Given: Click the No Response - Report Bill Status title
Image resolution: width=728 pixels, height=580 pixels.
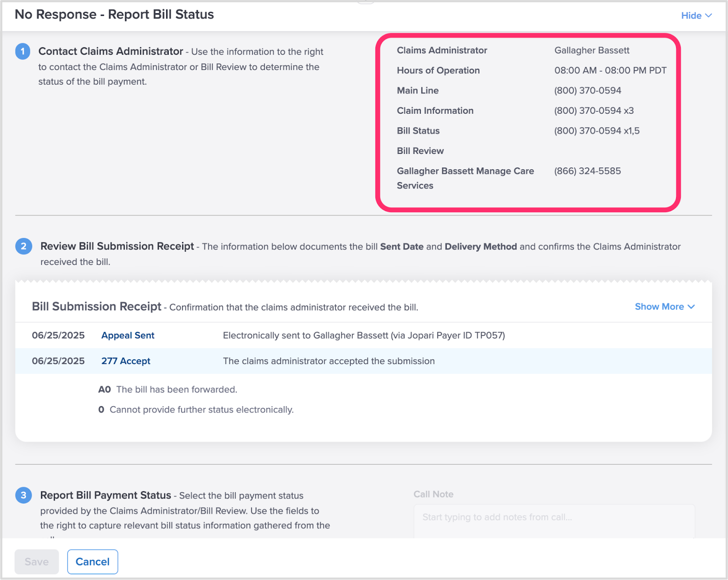Looking at the screenshot, I should 114,15.
